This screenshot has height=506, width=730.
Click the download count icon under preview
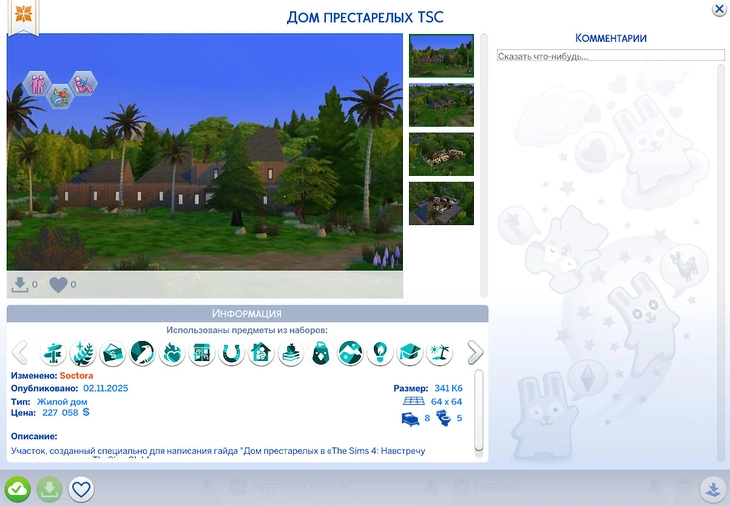(20, 285)
